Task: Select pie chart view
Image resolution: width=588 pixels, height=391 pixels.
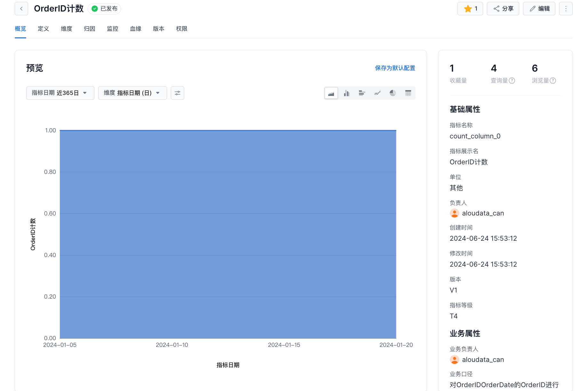Action: click(393, 93)
